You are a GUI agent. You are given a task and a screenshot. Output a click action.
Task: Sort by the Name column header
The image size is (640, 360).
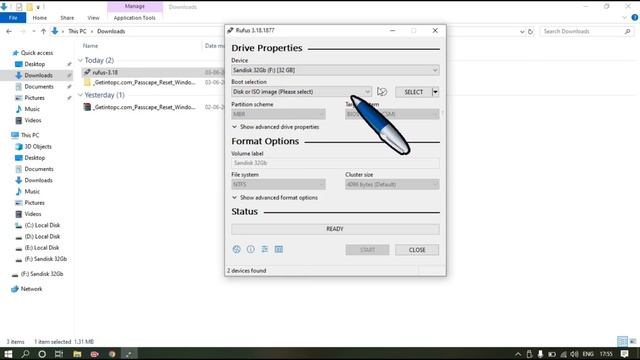click(91, 46)
